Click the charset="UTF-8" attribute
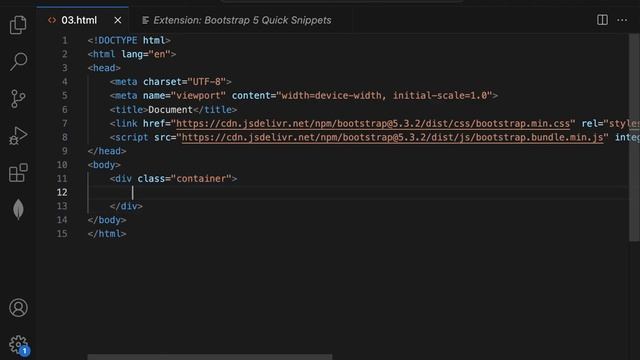The height and width of the screenshot is (360, 640). point(184,82)
